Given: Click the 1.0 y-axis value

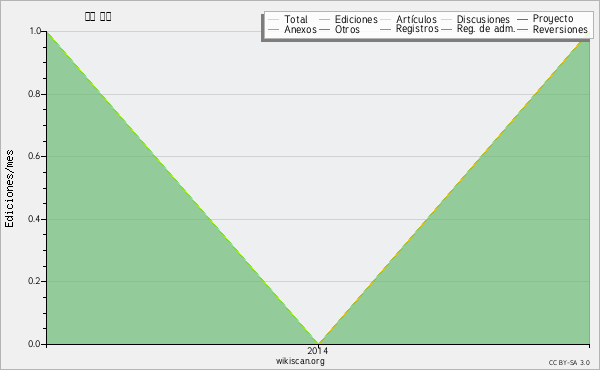Looking at the screenshot, I should click(35, 31).
